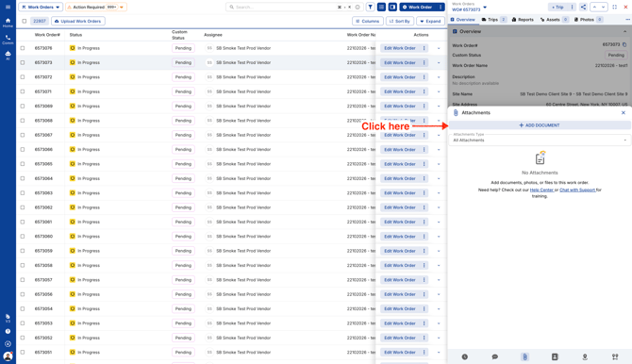Open kebab menu for work order 6573060
This screenshot has width=632, height=364.
(x=424, y=236)
